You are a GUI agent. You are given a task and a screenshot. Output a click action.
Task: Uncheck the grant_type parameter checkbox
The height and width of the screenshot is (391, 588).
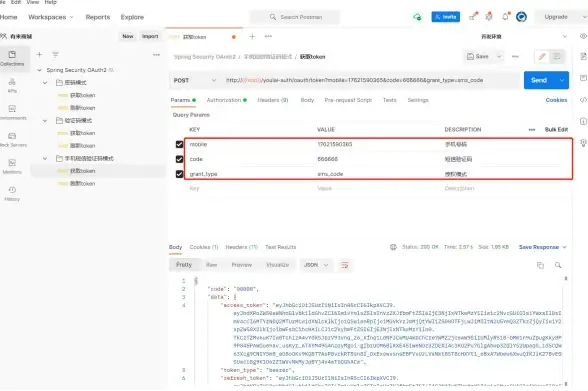point(179,174)
